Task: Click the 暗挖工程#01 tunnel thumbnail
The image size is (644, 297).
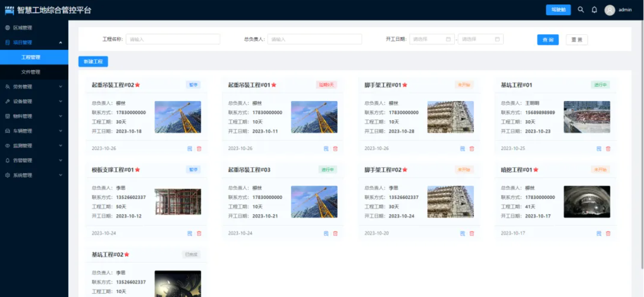Action: pos(587,202)
